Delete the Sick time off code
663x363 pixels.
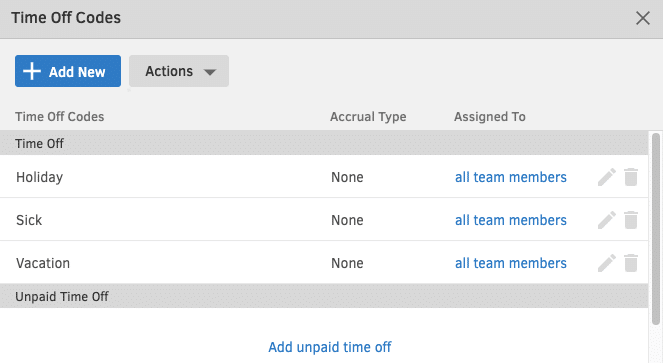click(631, 220)
